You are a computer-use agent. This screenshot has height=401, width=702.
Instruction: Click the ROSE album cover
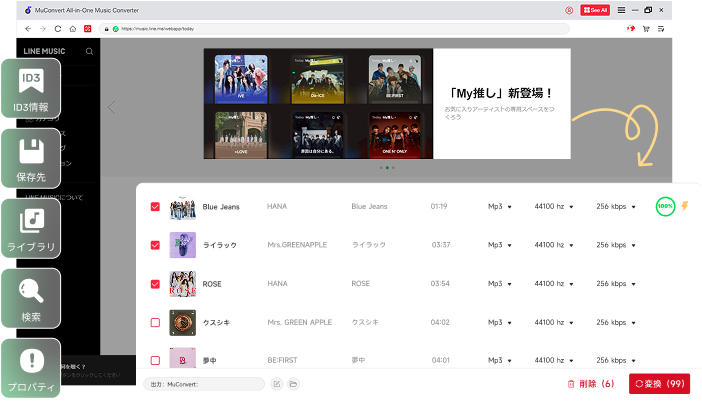point(183,284)
